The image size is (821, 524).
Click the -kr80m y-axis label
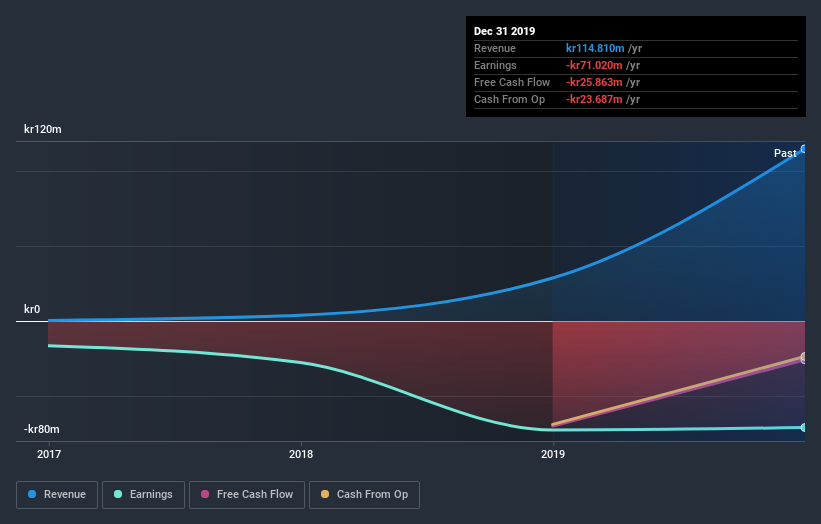tap(42, 429)
